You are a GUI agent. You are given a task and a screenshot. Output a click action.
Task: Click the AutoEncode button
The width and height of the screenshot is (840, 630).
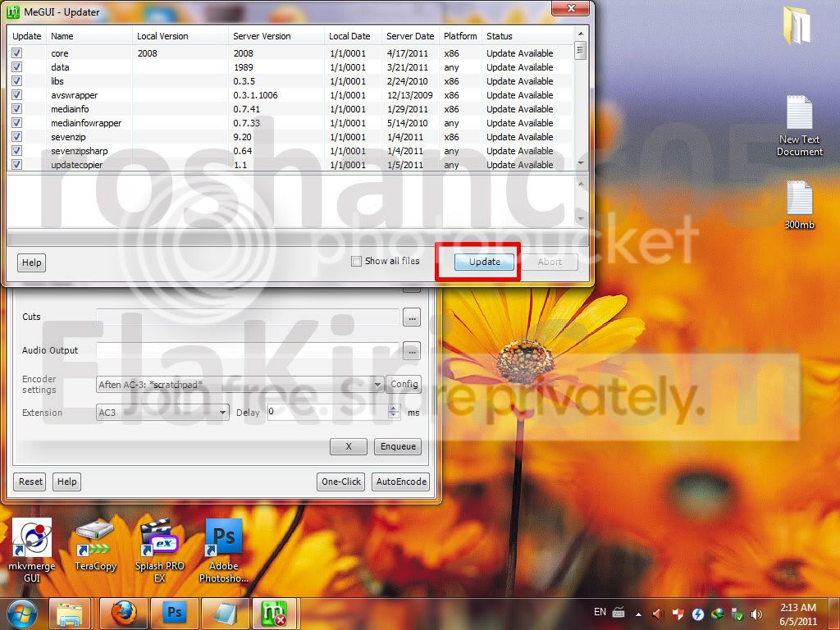point(401,482)
